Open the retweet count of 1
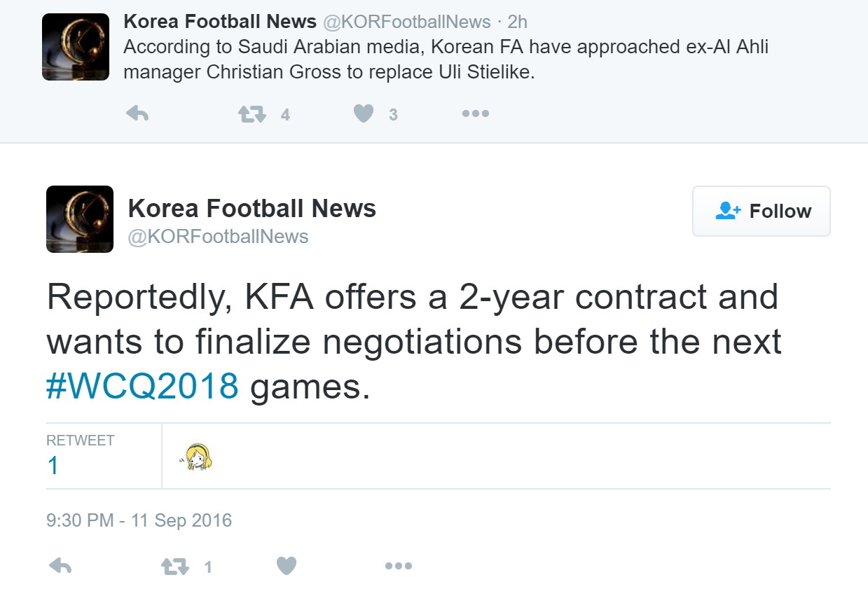The width and height of the screenshot is (868, 610). 53,466
